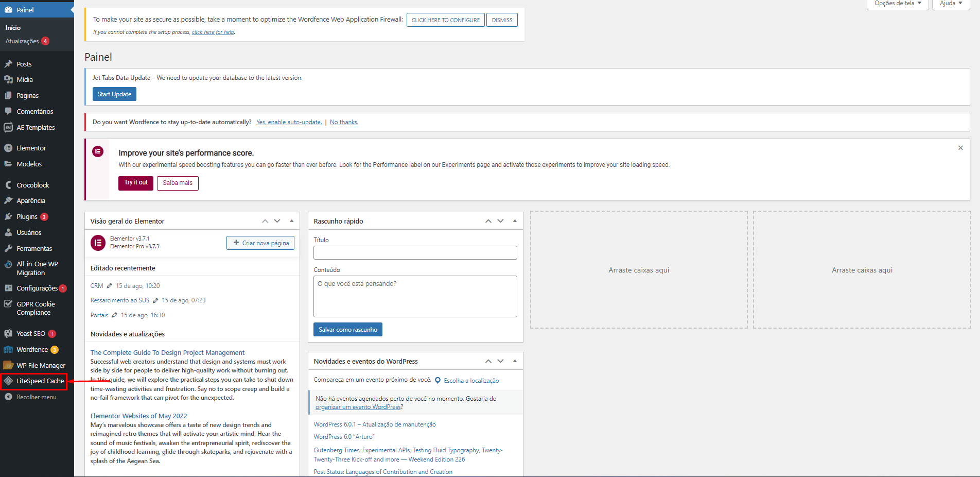The height and width of the screenshot is (477, 980).
Task: Click the Saiba mais button
Action: pyautogui.click(x=178, y=183)
